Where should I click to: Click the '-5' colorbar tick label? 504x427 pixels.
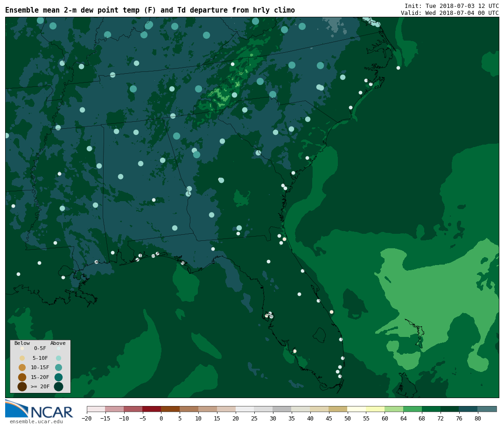point(142,418)
